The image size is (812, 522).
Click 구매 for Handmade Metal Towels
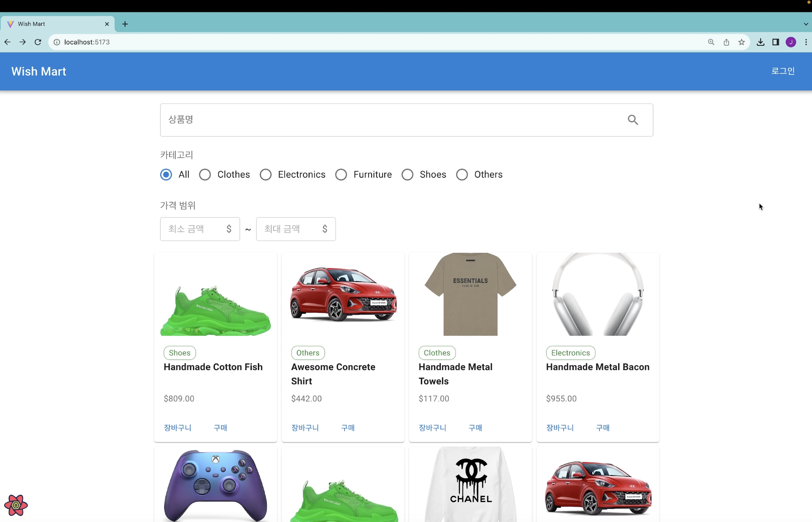pyautogui.click(x=475, y=428)
